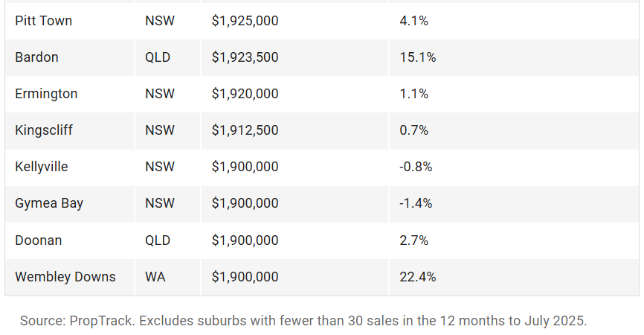
Task: Select the Wembley Downs suburb name
Action: tap(65, 277)
